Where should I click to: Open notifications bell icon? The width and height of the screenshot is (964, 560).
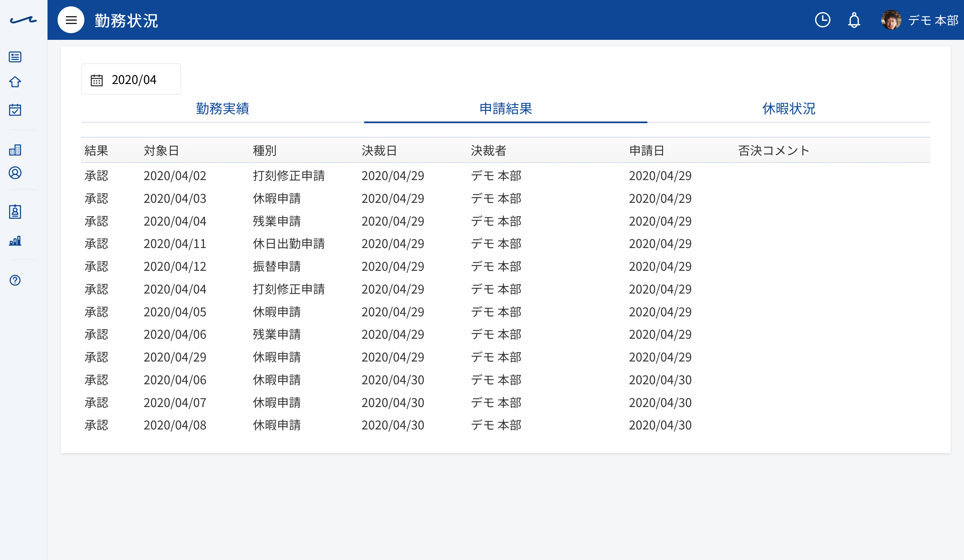pos(854,20)
